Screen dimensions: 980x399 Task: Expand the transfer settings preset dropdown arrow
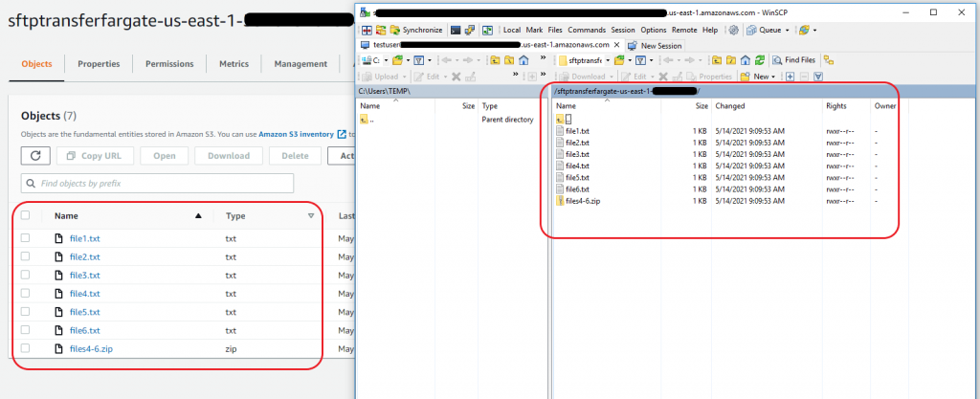[x=814, y=30]
